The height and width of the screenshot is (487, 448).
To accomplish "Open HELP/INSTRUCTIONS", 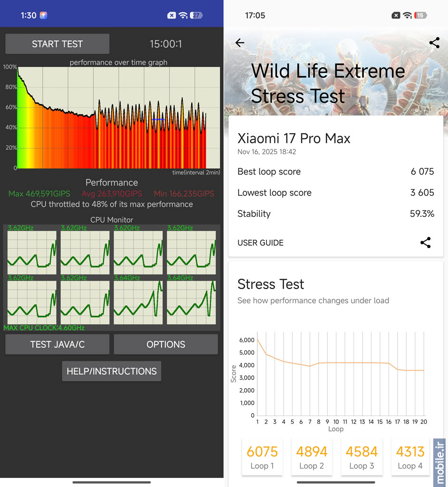I will [x=112, y=371].
